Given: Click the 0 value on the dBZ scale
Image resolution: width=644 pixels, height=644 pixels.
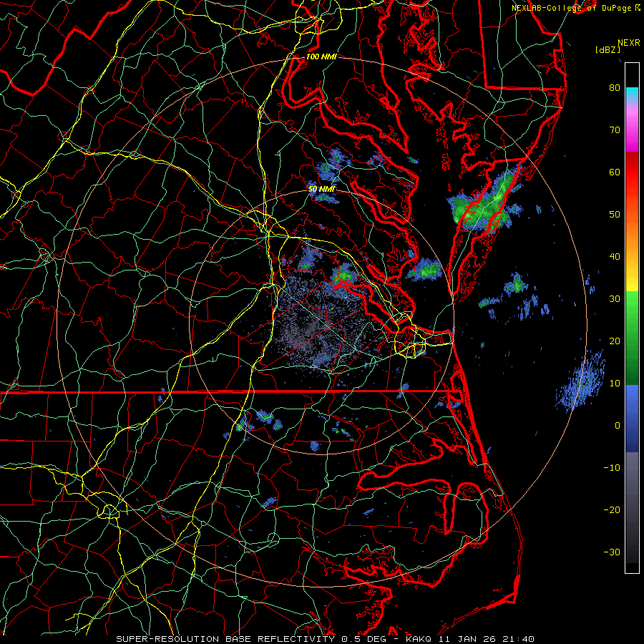Looking at the screenshot, I should [617, 426].
